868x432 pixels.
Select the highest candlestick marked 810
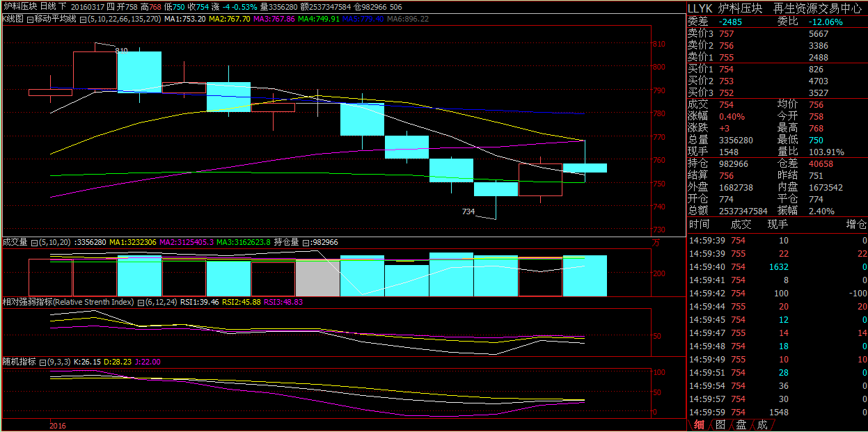pos(95,70)
